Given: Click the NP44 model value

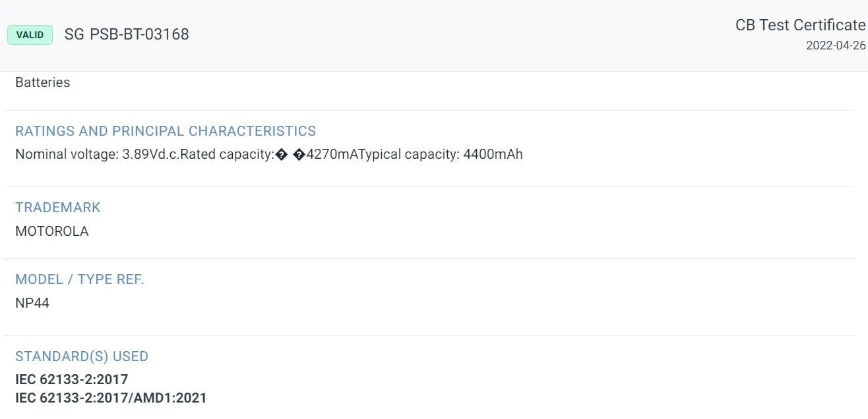Looking at the screenshot, I should pos(32,303).
